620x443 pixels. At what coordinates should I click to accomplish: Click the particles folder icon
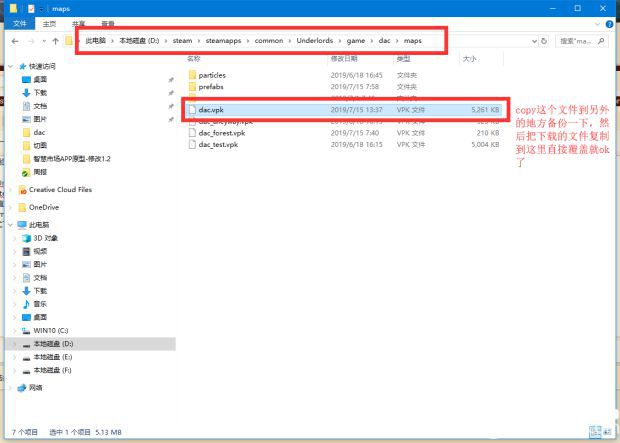pyautogui.click(x=192, y=75)
